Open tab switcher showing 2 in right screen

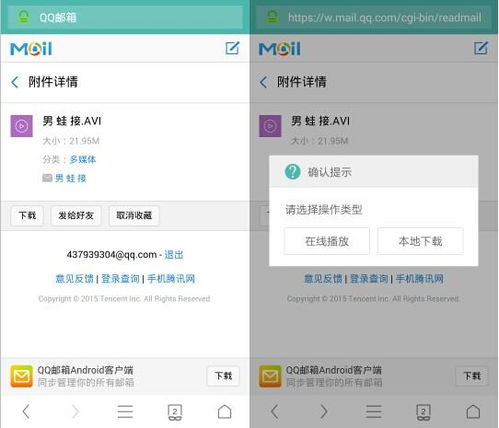(x=423, y=412)
